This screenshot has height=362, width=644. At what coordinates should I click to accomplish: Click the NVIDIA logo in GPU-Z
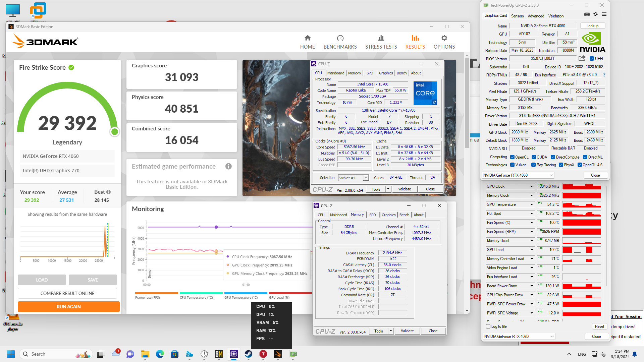(x=592, y=43)
